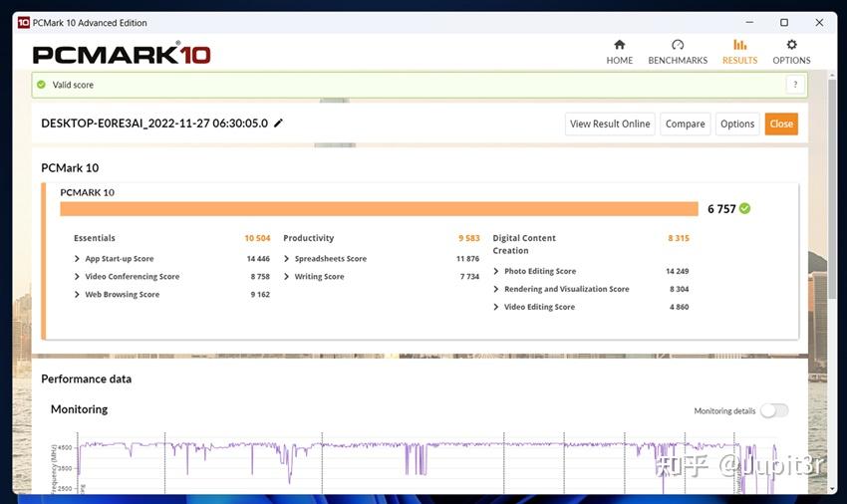This screenshot has height=504, width=847.
Task: Expand Photo Editing Score
Action: click(x=496, y=271)
